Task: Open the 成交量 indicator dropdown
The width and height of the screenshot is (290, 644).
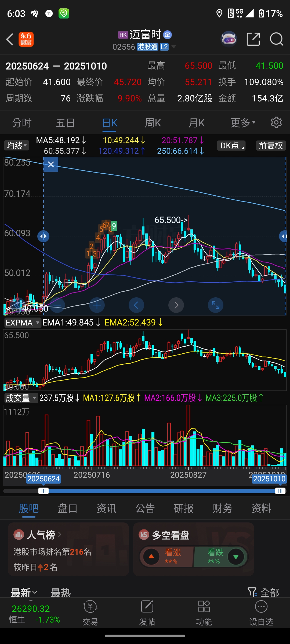Action: tap(21, 398)
